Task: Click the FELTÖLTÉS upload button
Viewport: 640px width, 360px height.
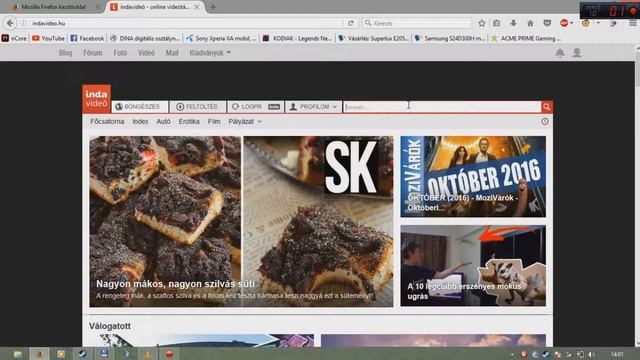Action: [x=198, y=107]
